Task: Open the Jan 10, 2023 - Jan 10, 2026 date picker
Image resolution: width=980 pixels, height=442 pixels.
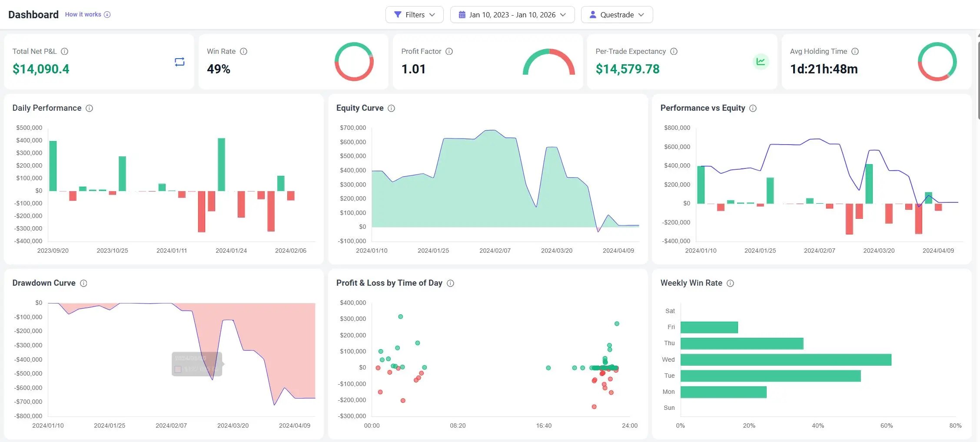Action: (512, 14)
